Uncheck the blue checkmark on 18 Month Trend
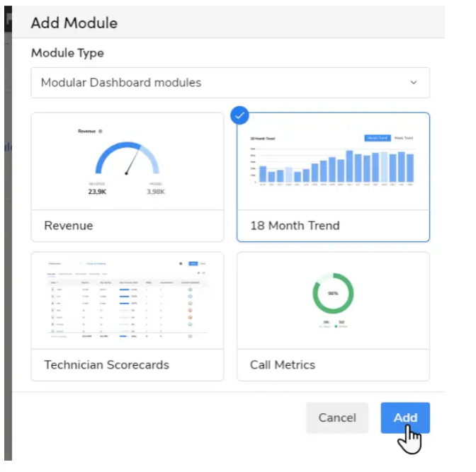Screen dimensions: 476x472 coord(239,115)
